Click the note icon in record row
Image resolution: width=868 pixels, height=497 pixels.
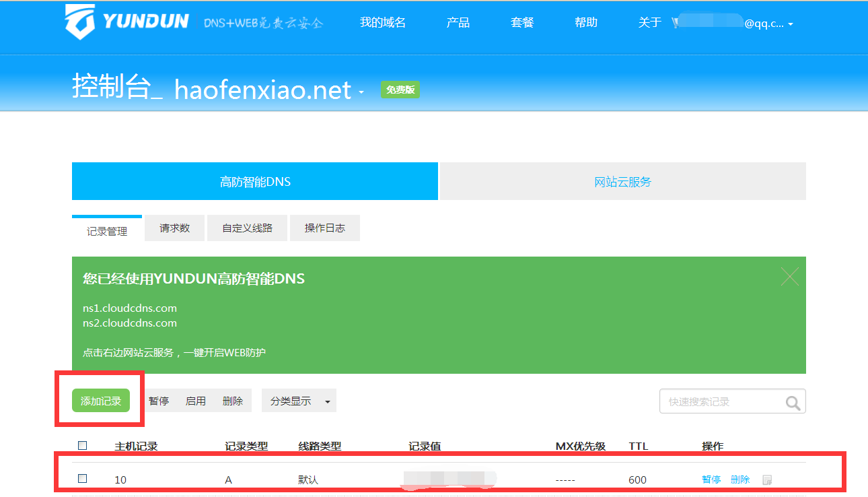[x=766, y=479]
